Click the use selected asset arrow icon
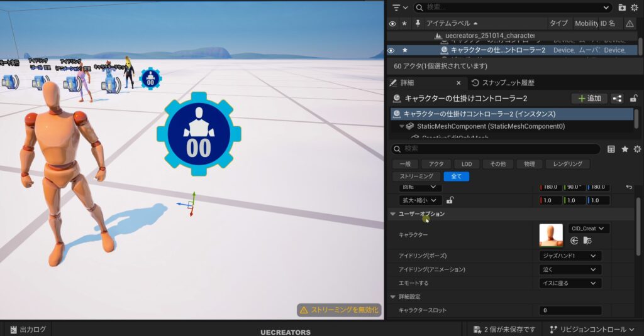The width and height of the screenshot is (644, 336). pyautogui.click(x=574, y=241)
